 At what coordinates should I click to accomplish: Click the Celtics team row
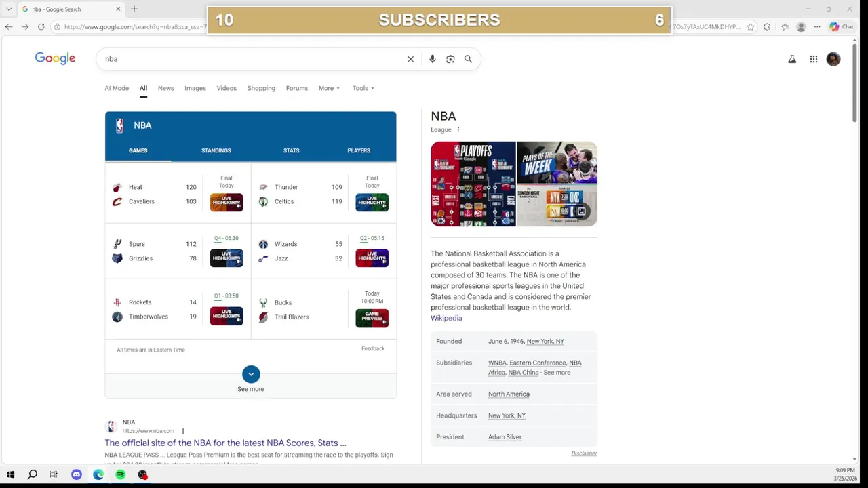coord(300,201)
